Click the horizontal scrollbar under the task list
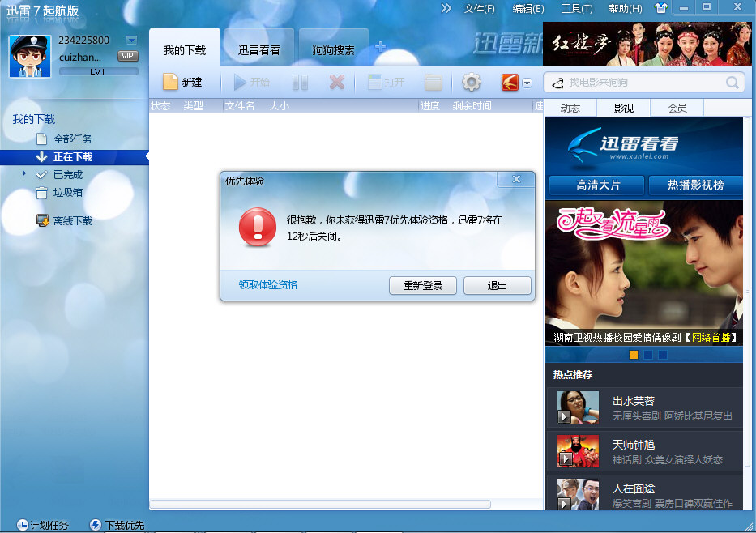The height and width of the screenshot is (533, 756). point(320,504)
